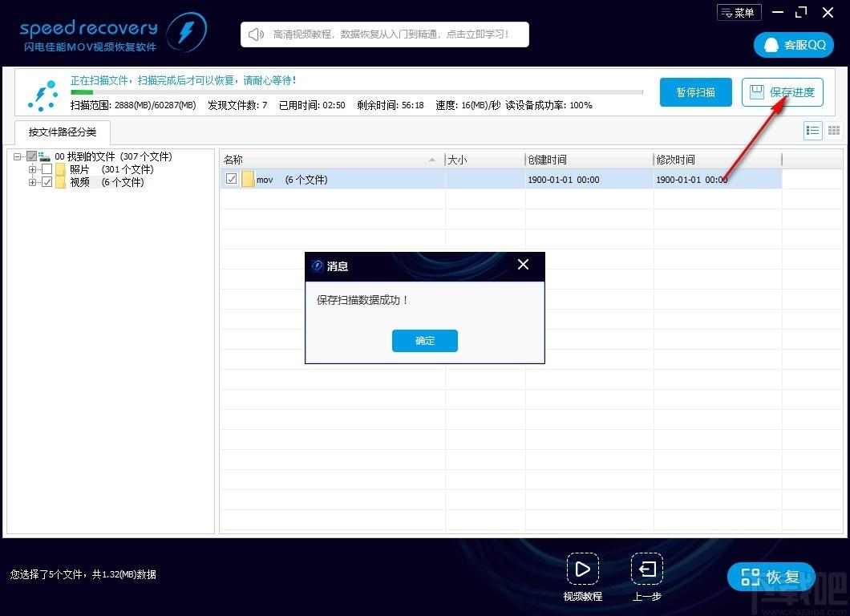Close the 消息 dialog with X
Screen dimensions: 850x616
tap(523, 264)
